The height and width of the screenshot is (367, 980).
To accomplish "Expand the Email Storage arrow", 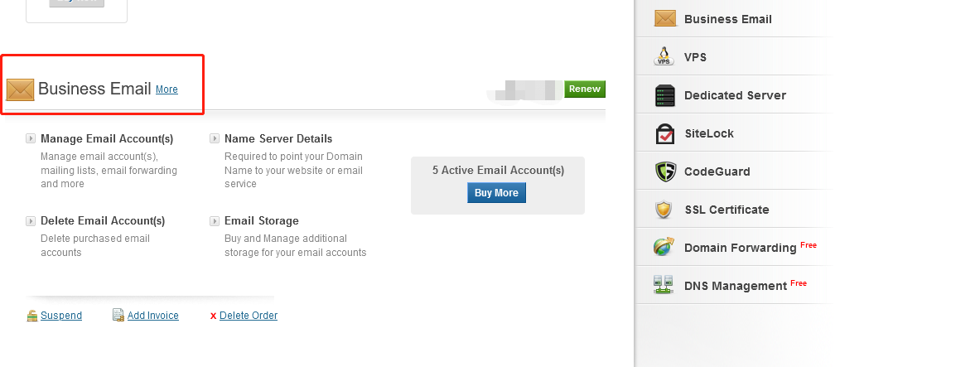I will [x=215, y=220].
